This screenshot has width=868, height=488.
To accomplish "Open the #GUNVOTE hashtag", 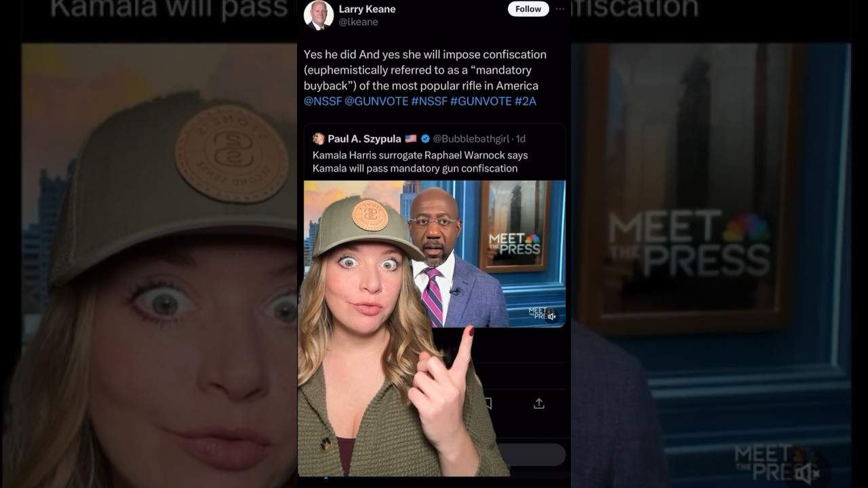I will tap(481, 101).
